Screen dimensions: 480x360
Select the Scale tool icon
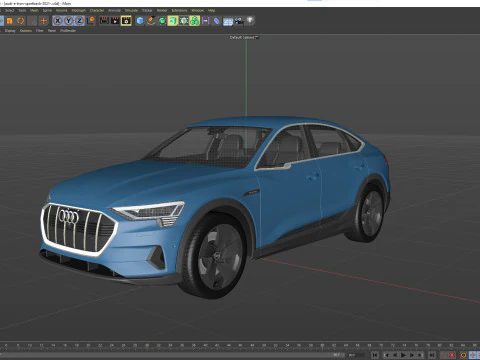coord(9,21)
